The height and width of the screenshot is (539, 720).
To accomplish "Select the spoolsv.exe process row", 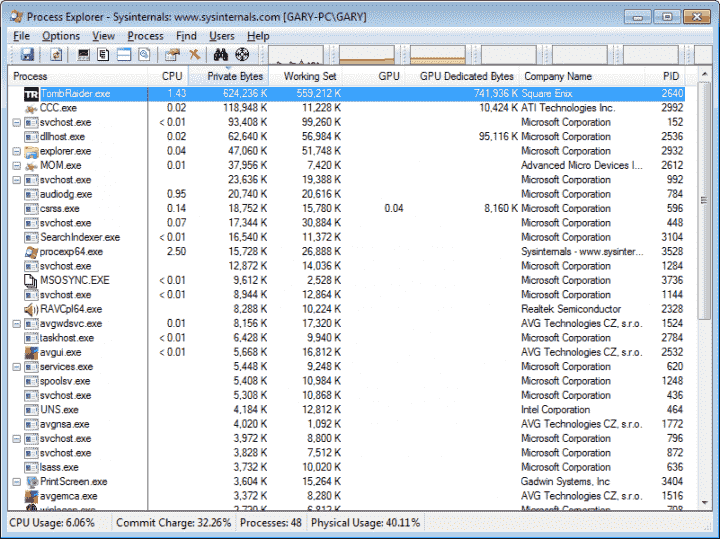I will coord(347,381).
